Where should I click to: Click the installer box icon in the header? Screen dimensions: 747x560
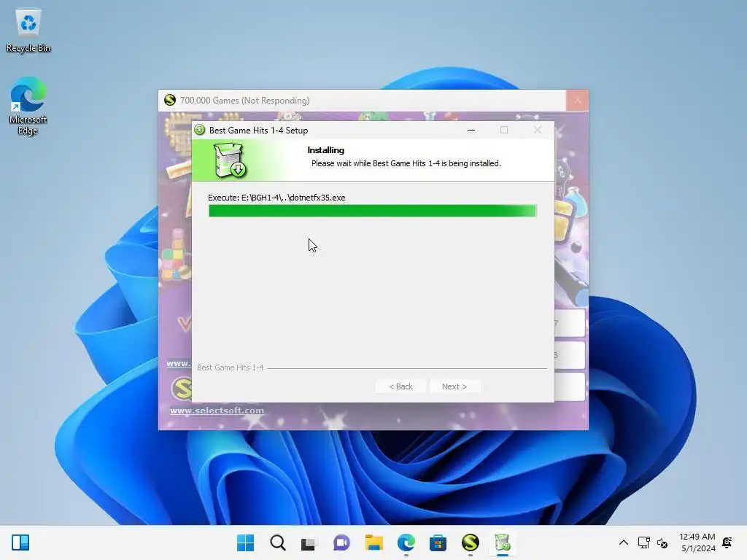(230, 160)
